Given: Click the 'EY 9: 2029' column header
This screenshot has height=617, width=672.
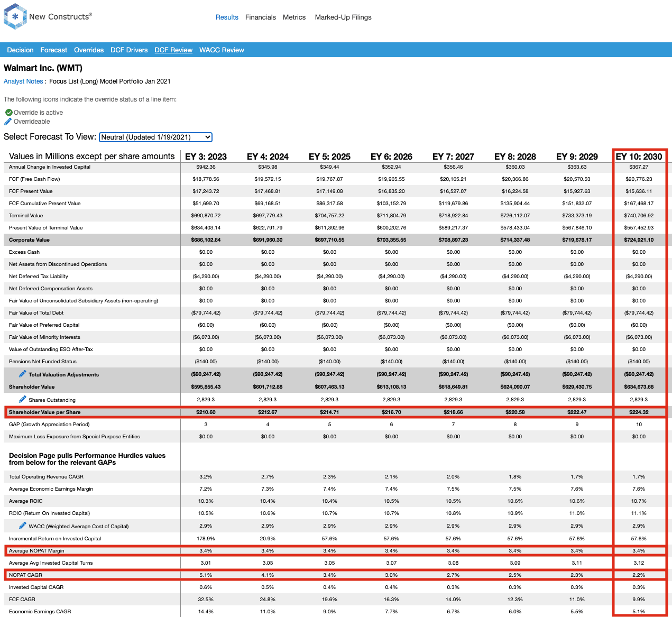Looking at the screenshot, I should (577, 156).
